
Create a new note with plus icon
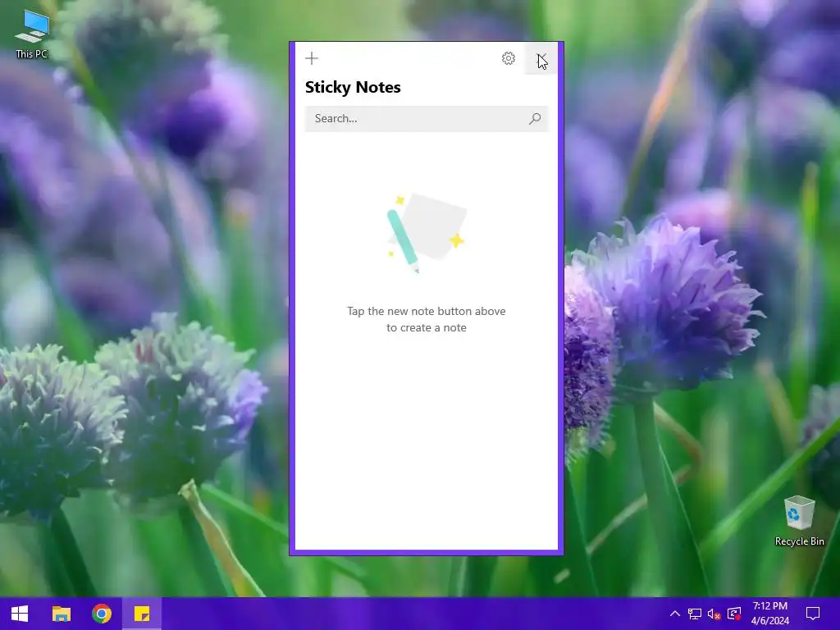pos(311,58)
